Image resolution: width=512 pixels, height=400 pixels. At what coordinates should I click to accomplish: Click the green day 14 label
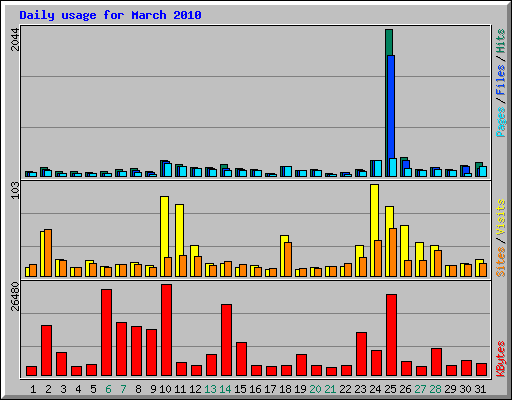coord(225,389)
